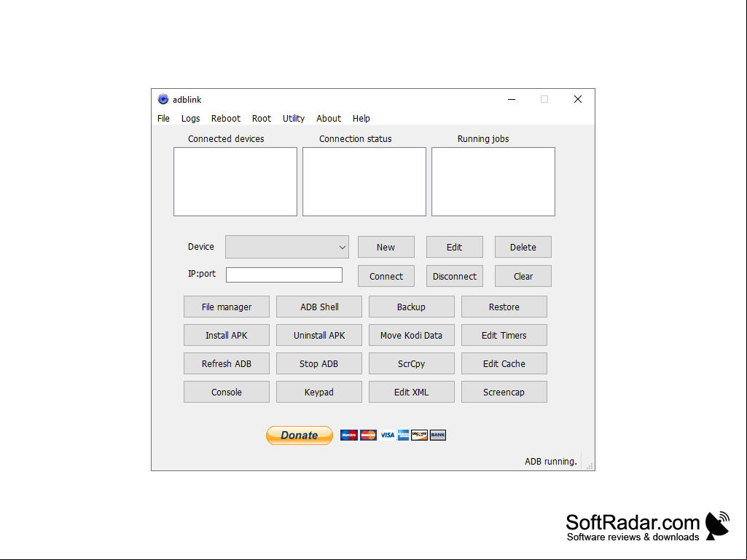
Task: Click Uninstall APK
Action: pos(319,335)
